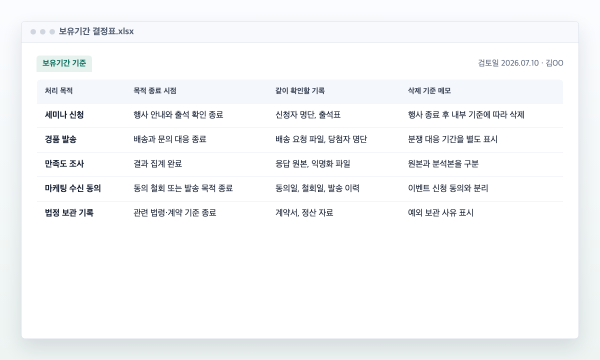Click cell 배송과 문의 대응 종료
The image size is (600, 360).
pyautogui.click(x=170, y=139)
